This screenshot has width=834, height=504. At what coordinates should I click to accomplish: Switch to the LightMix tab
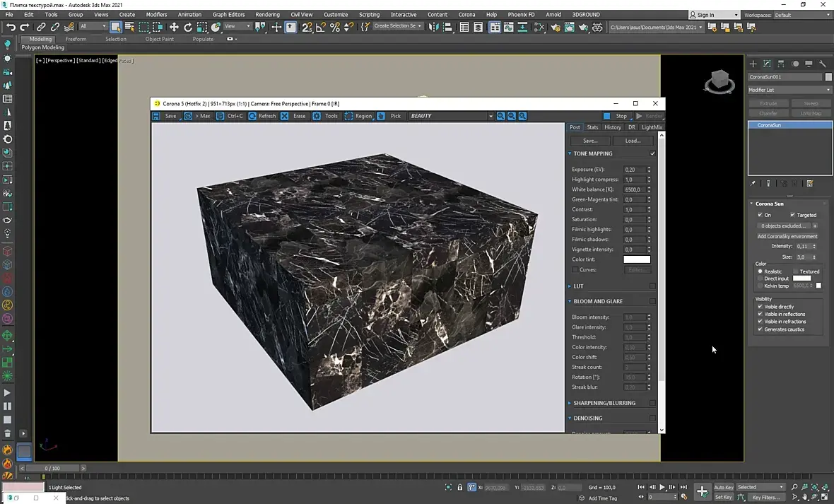(651, 127)
